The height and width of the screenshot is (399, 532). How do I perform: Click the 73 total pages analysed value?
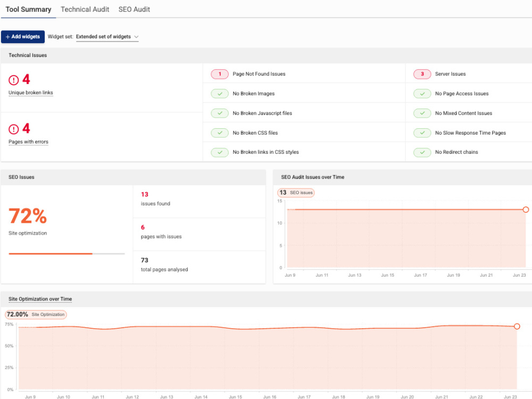click(x=145, y=260)
